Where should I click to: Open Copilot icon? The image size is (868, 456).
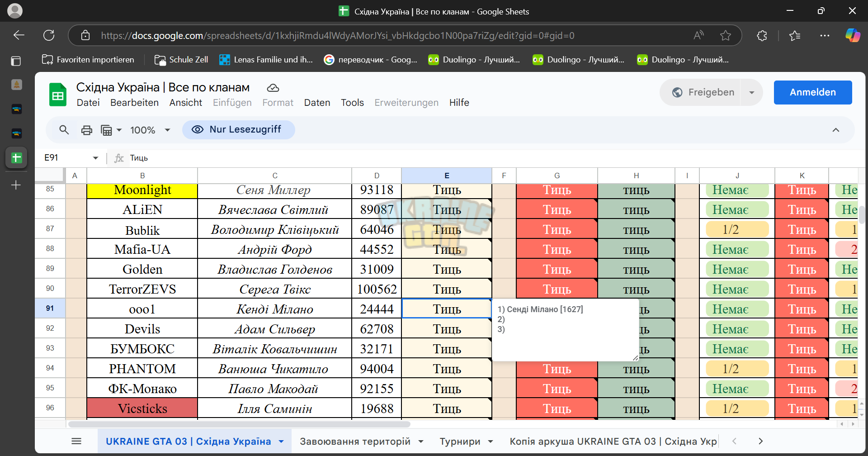coord(853,35)
